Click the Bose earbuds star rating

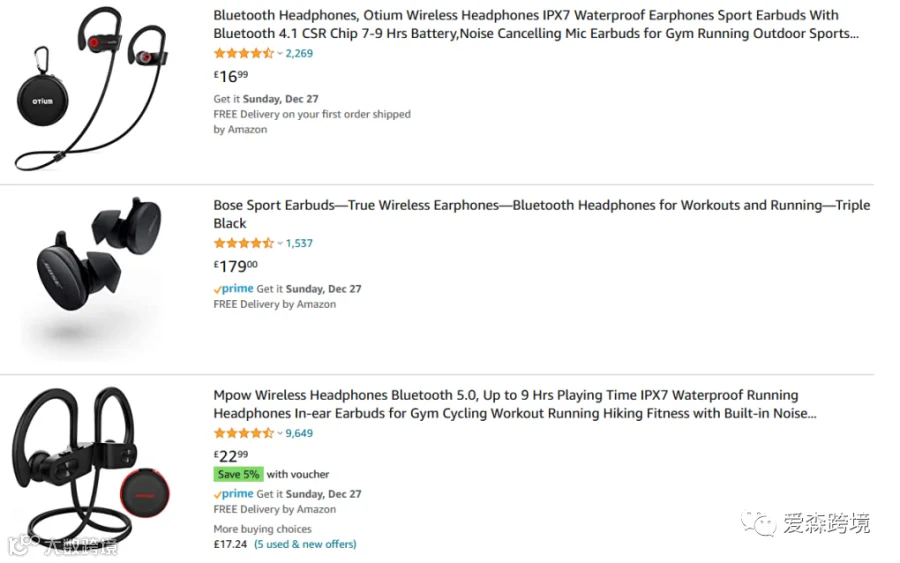point(243,243)
